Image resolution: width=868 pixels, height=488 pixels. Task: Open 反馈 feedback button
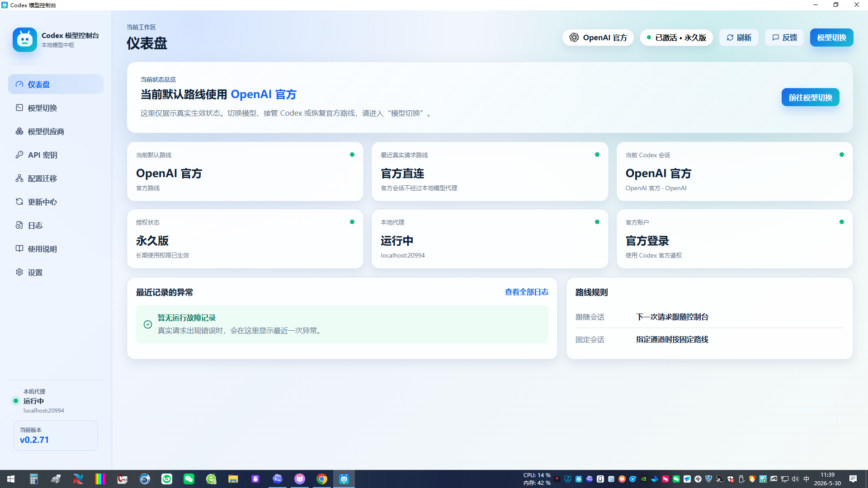784,38
